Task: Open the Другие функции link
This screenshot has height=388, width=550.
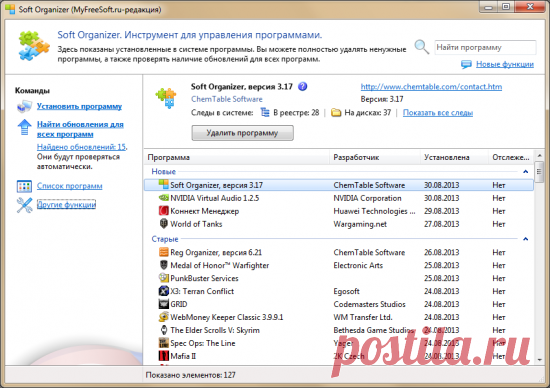Action: point(66,205)
